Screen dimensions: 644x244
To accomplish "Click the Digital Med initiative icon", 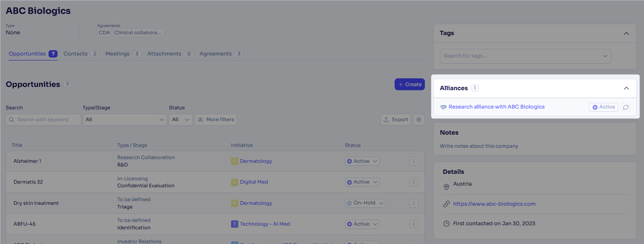I will coord(235,182).
